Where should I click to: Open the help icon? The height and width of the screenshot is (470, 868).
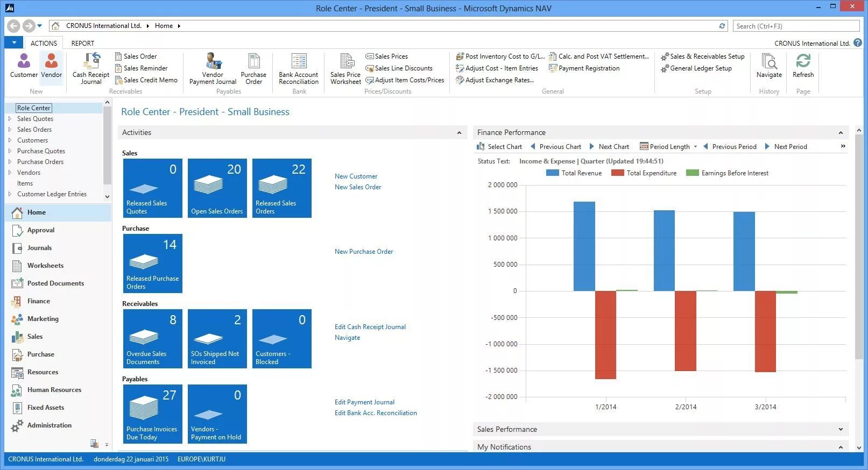(858, 42)
